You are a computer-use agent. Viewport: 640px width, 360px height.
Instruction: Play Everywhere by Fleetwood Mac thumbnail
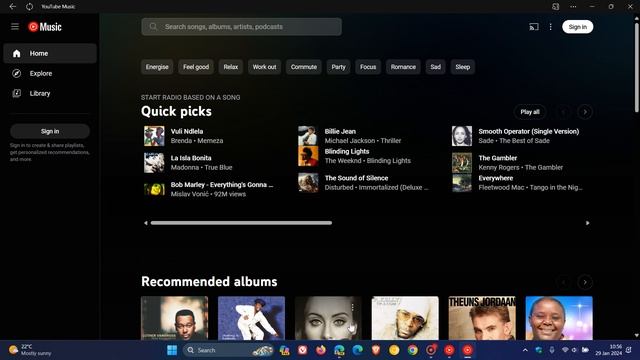pyautogui.click(x=462, y=183)
